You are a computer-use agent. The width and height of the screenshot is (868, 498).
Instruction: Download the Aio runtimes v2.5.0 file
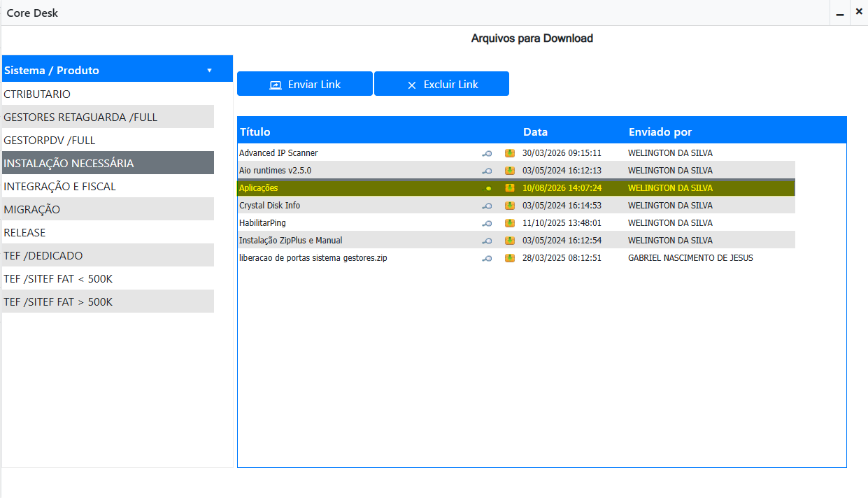point(510,171)
